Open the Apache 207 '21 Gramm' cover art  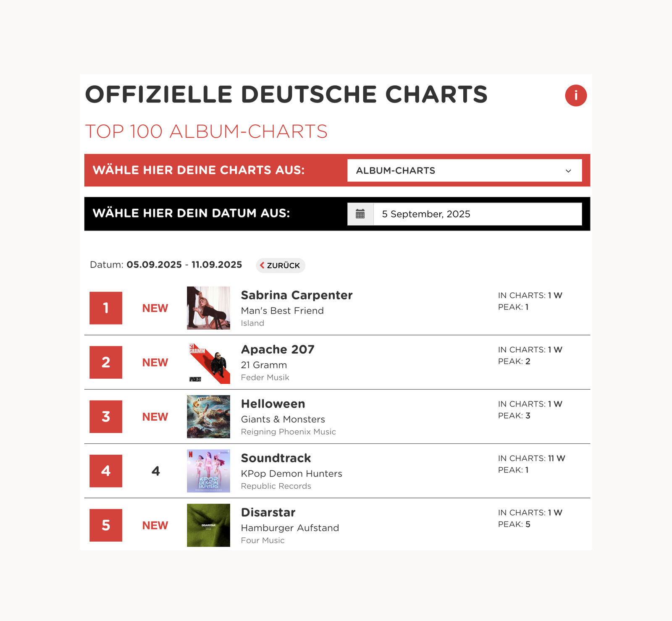208,362
